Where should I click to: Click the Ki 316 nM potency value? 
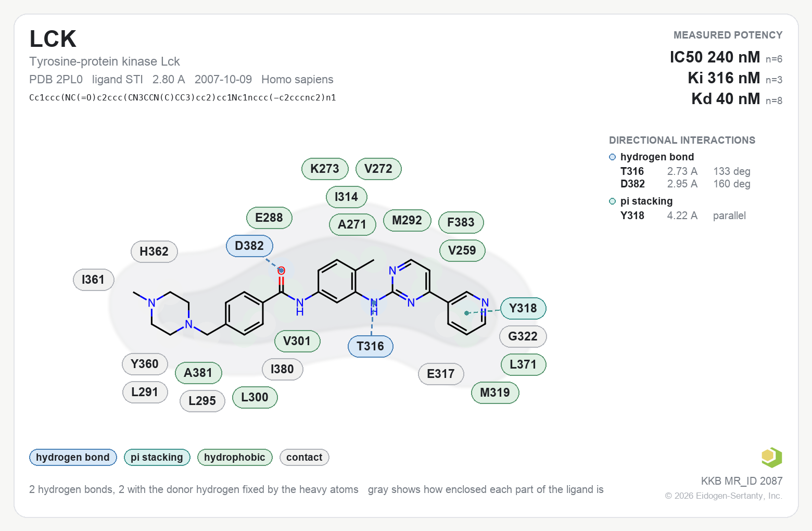pyautogui.click(x=724, y=78)
